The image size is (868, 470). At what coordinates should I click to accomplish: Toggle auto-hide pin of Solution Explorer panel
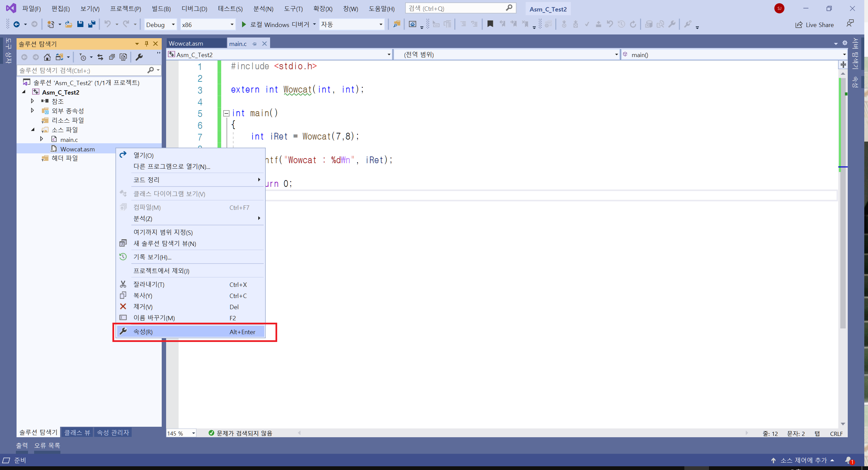click(146, 44)
